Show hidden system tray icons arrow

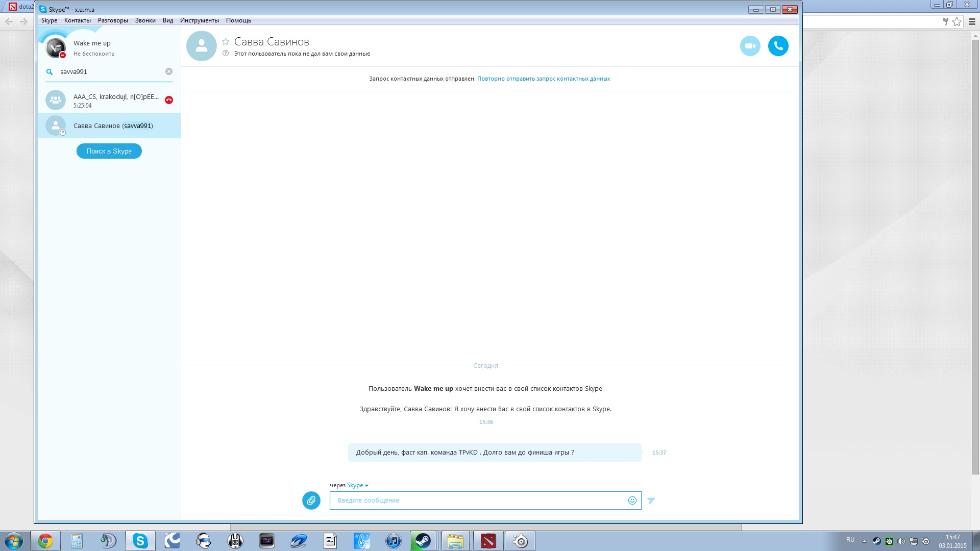point(864,541)
